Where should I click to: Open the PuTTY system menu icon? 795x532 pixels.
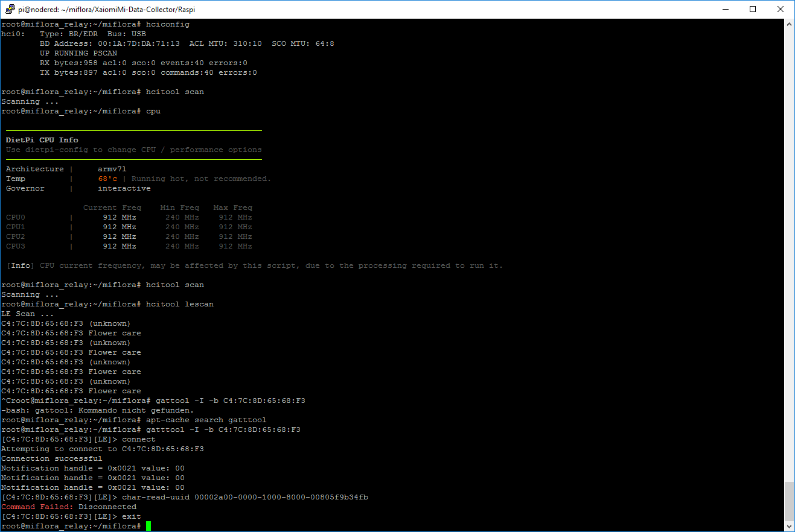pyautogui.click(x=9, y=9)
